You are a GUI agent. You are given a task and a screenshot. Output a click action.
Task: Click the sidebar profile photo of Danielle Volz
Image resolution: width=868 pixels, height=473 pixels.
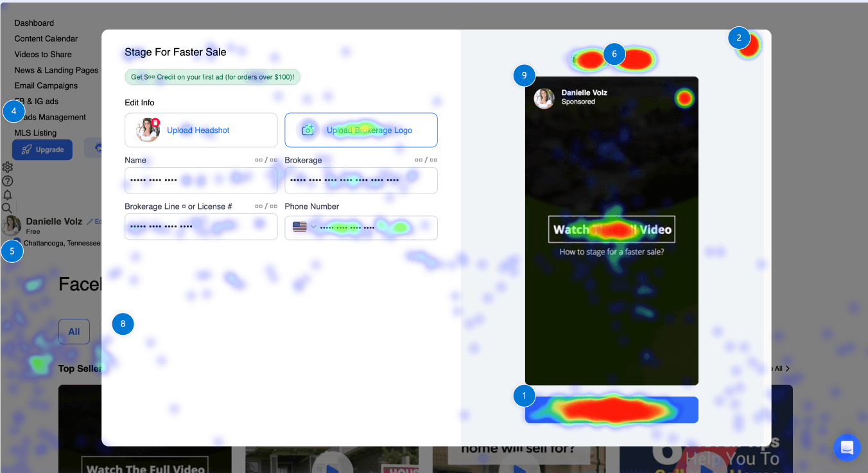click(x=12, y=226)
